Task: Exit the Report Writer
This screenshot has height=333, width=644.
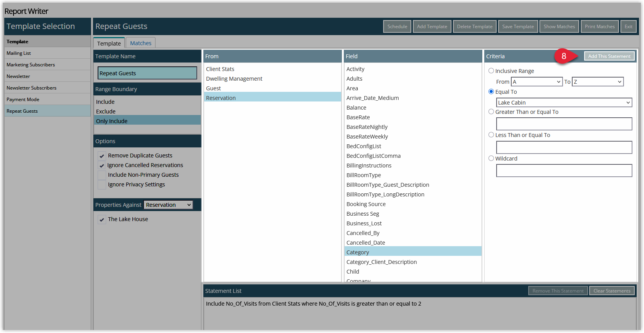Action: [628, 27]
